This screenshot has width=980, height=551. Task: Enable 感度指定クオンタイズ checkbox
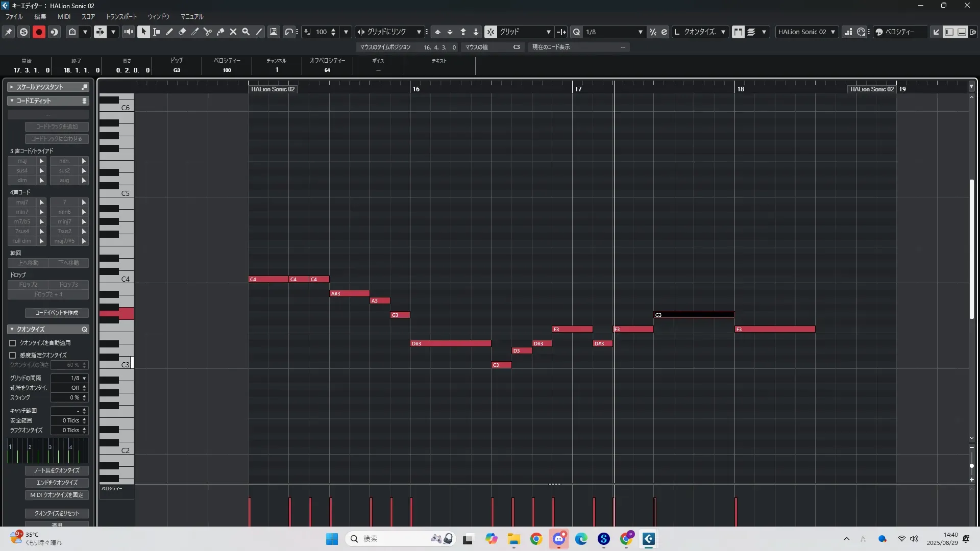(13, 355)
